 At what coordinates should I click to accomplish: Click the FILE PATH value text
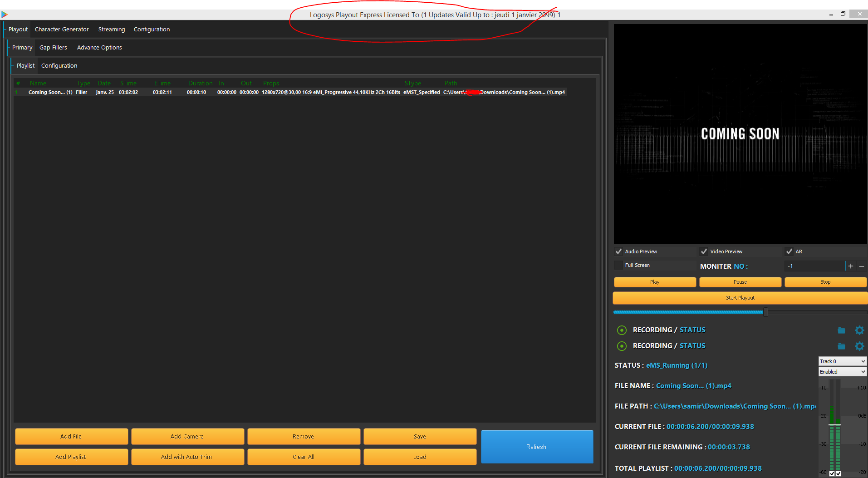pos(735,406)
